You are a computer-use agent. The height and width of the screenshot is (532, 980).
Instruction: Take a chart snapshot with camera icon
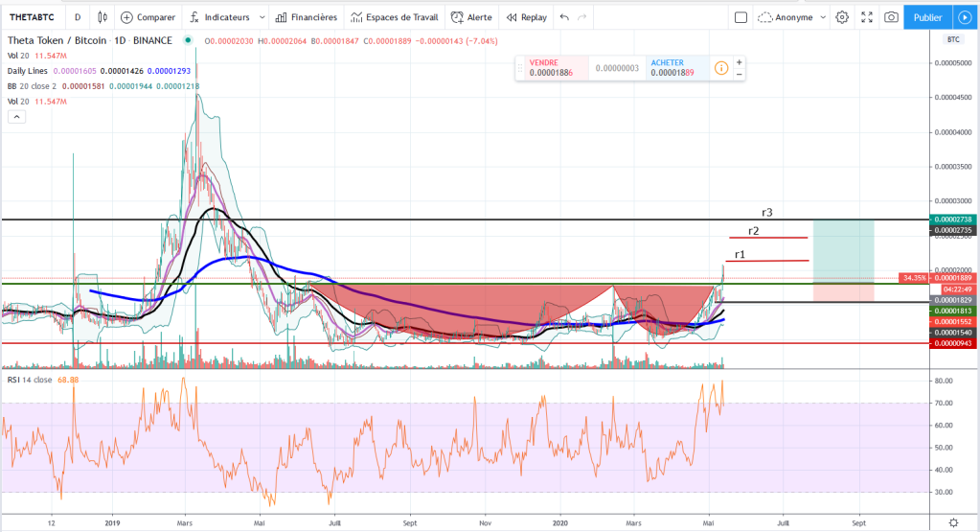click(891, 17)
